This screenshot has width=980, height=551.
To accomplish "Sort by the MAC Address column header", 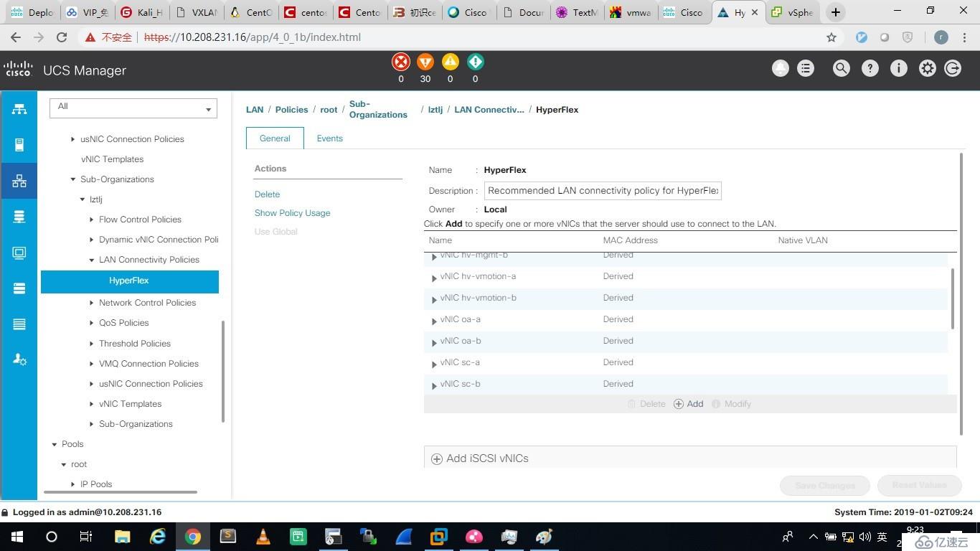I will [630, 240].
